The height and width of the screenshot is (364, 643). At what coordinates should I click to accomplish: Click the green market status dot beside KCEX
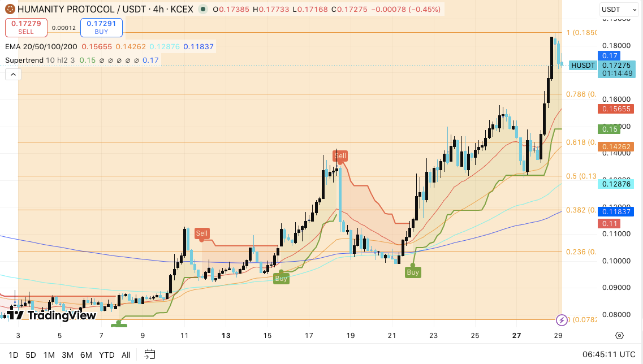point(202,10)
